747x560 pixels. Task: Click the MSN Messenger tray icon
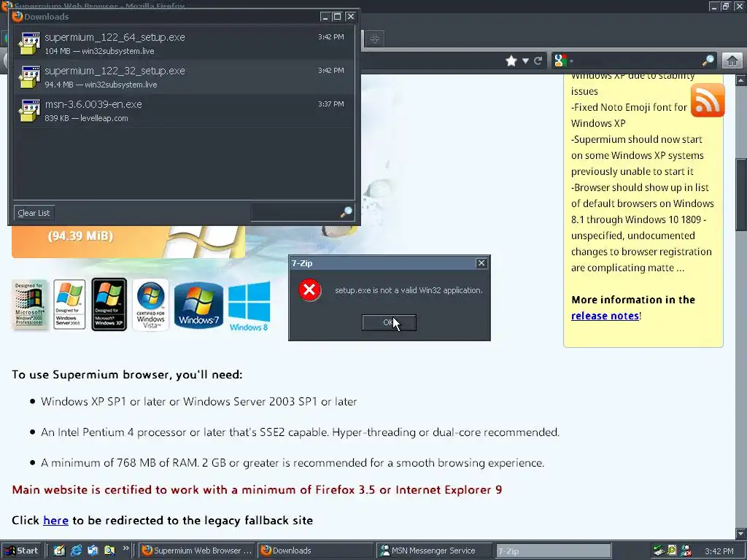coord(686,551)
